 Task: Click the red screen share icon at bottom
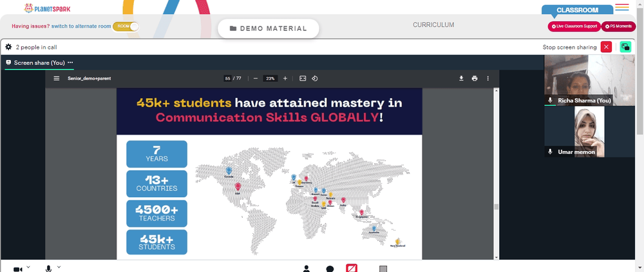[352, 268]
